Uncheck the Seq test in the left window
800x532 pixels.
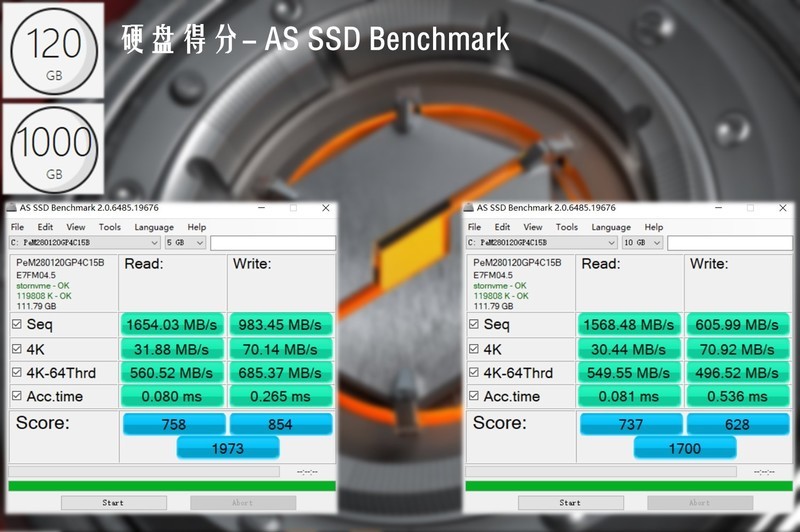coord(16,325)
